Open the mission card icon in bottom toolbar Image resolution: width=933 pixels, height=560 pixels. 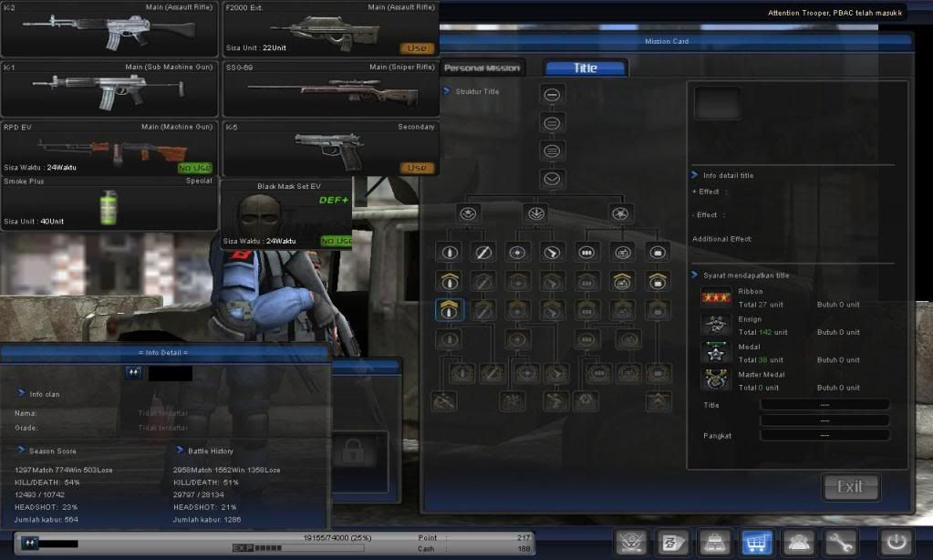pyautogui.click(x=673, y=542)
